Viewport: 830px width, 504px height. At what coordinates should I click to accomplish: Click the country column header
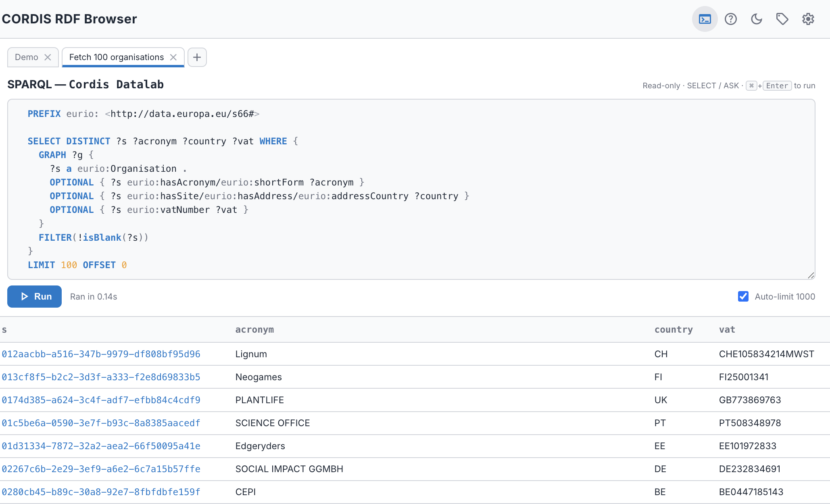pyautogui.click(x=674, y=329)
